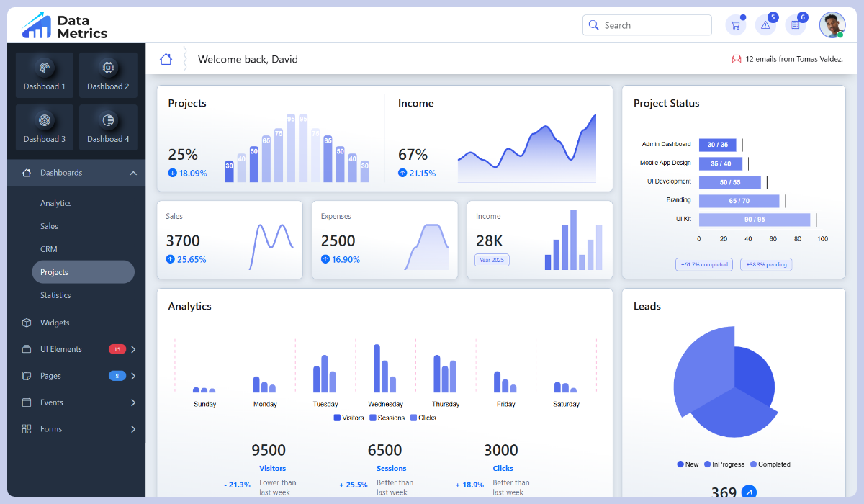
Task: Open the CRM menu item
Action: tap(49, 248)
